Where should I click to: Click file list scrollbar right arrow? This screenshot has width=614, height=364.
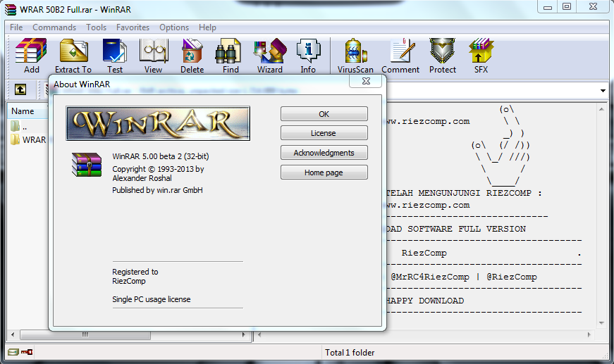pos(244,334)
